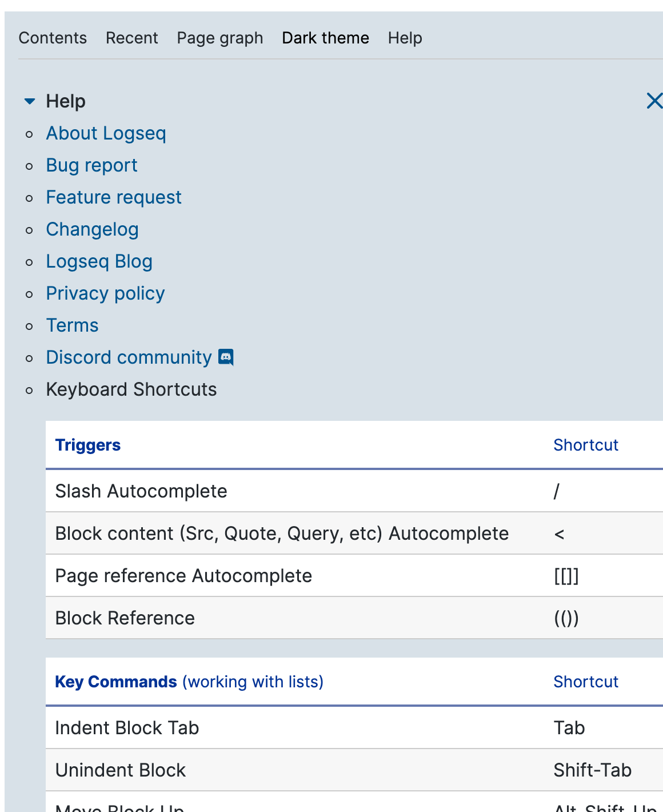Screen dimensions: 663x812
Task: Click the Discord icon beside community link
Action: (226, 357)
